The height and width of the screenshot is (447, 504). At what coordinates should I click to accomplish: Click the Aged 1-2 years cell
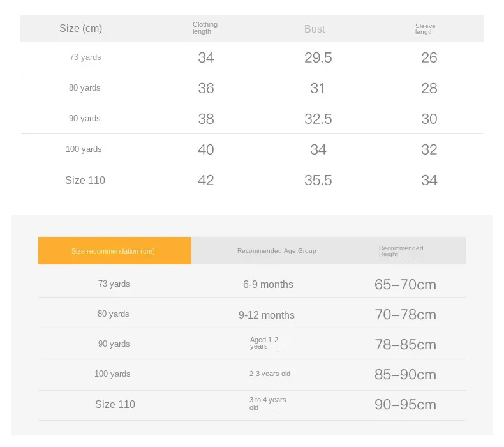(x=264, y=343)
